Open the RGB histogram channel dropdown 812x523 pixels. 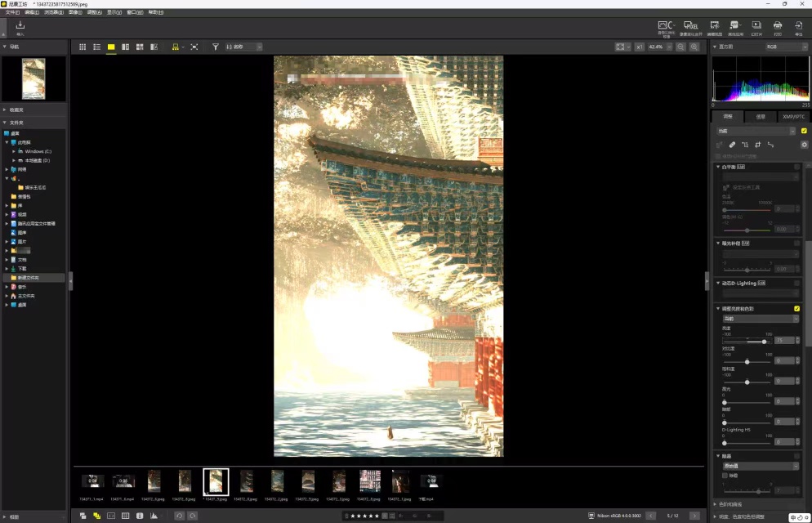coord(786,47)
